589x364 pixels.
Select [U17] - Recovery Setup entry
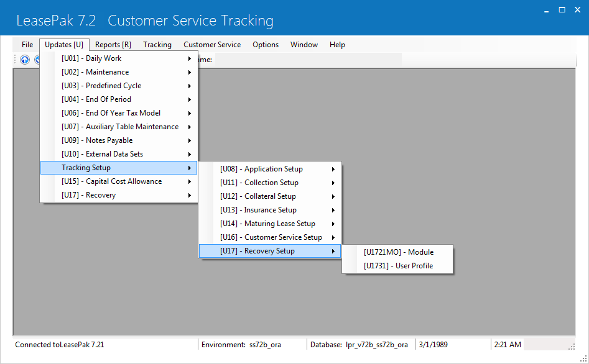point(270,251)
